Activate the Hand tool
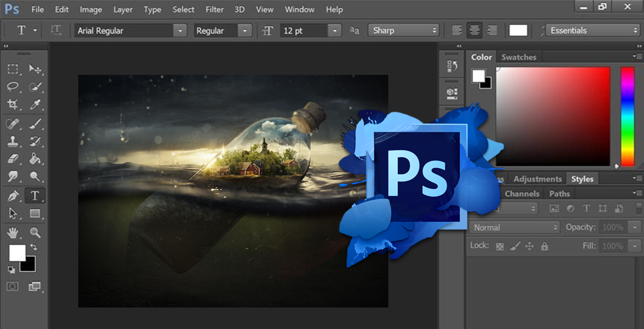Viewport: 644px width, 329px height. [13, 232]
